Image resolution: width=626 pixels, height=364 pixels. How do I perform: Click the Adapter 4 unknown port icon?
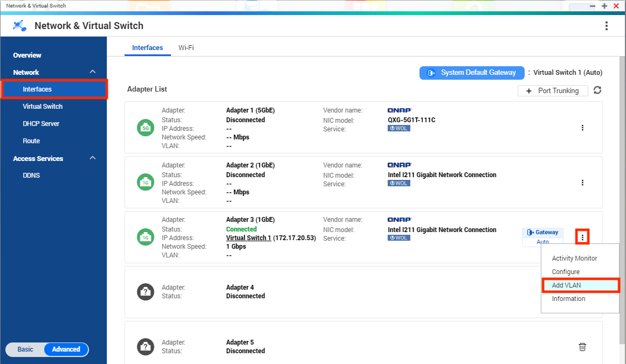pos(146,292)
